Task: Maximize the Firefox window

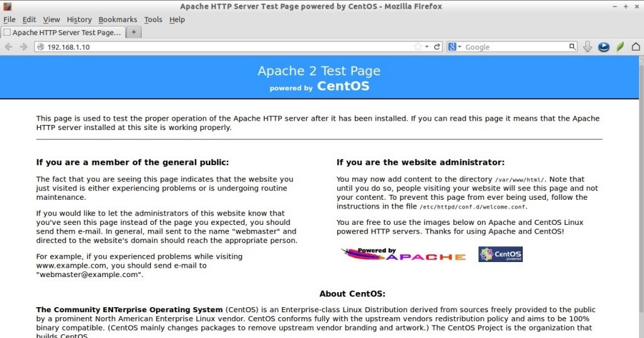Action: [626, 6]
